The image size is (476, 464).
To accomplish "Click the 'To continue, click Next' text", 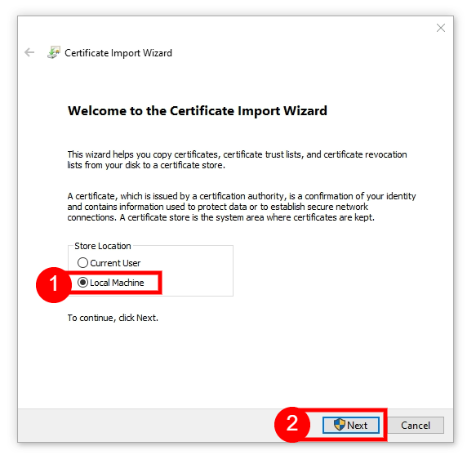I will (x=113, y=318).
